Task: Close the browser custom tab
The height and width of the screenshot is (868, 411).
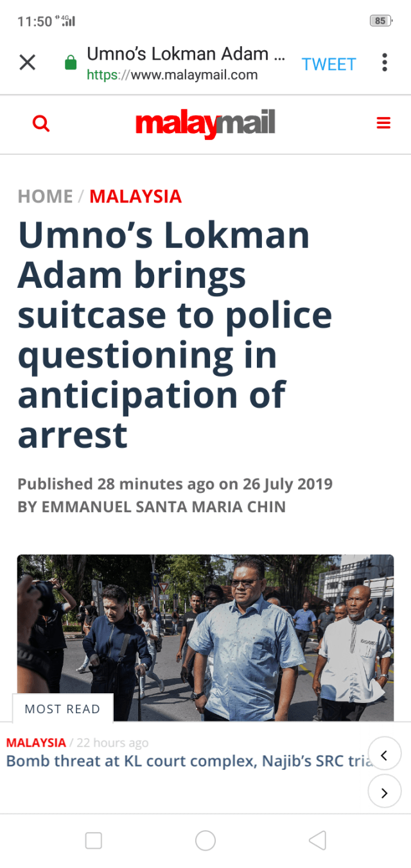Action: point(27,62)
